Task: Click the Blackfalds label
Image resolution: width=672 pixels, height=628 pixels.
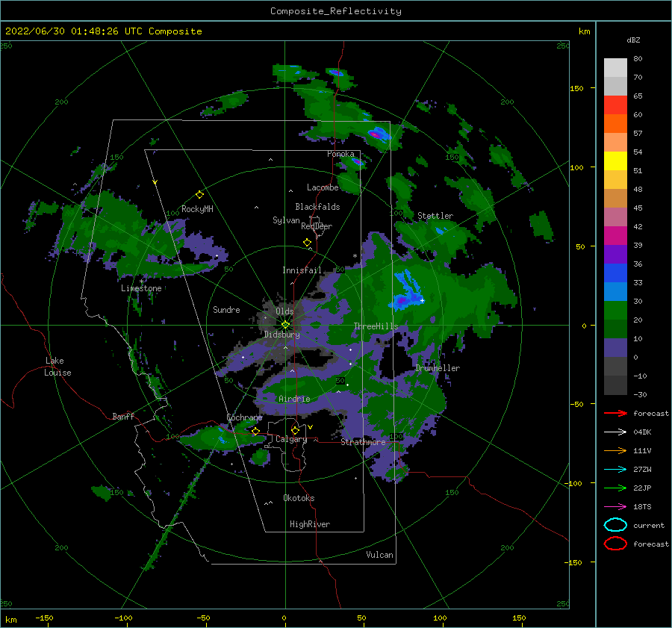Action: [317, 207]
